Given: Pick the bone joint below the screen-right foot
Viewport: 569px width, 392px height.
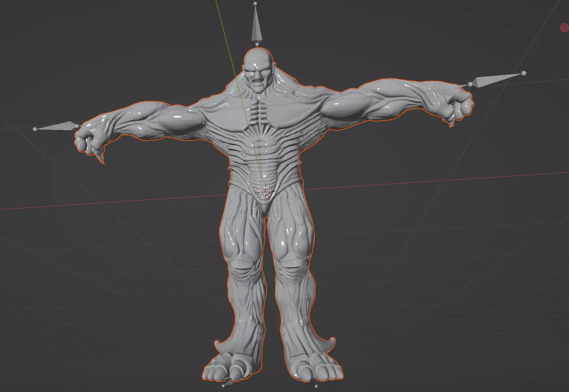Looking at the screenshot, I should (x=316, y=386).
